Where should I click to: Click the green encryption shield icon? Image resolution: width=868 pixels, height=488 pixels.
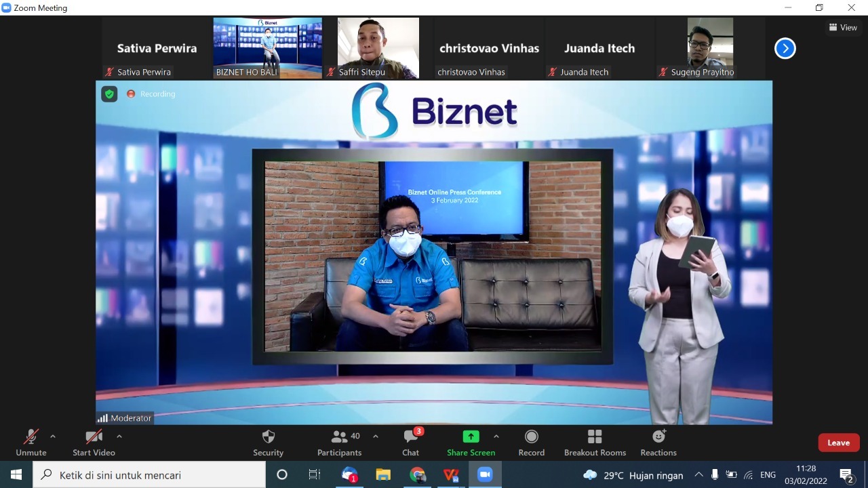pyautogui.click(x=109, y=94)
